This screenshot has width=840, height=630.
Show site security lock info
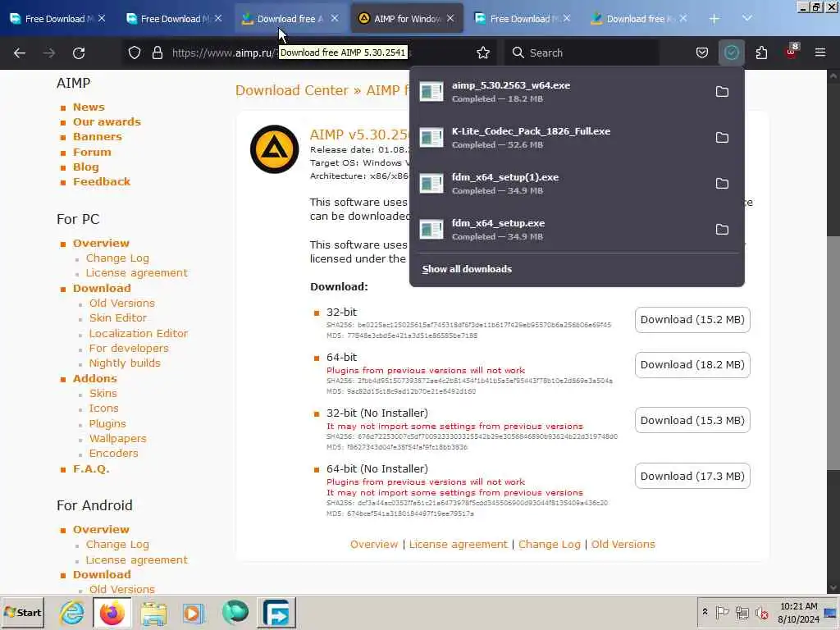(157, 52)
